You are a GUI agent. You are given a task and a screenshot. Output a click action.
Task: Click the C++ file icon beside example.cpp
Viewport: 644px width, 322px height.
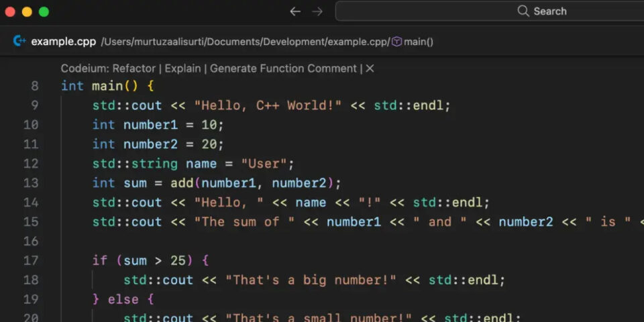point(19,42)
